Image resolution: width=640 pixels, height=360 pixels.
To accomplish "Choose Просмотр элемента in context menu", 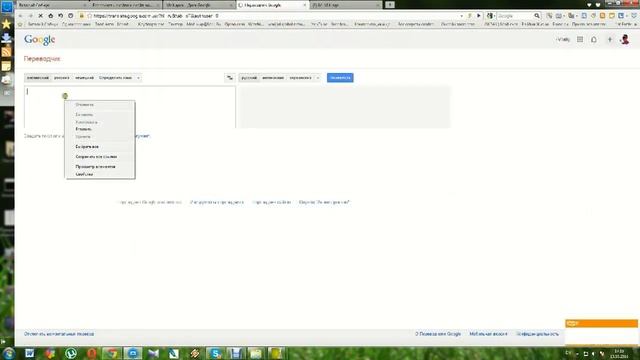I will 95,167.
